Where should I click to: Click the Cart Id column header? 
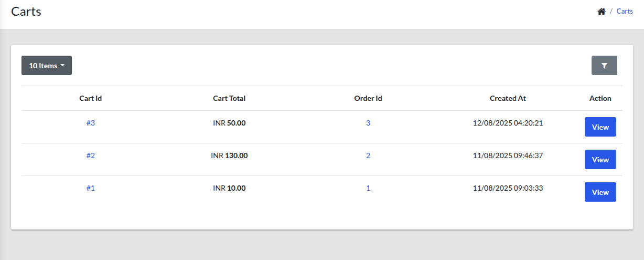coord(91,98)
